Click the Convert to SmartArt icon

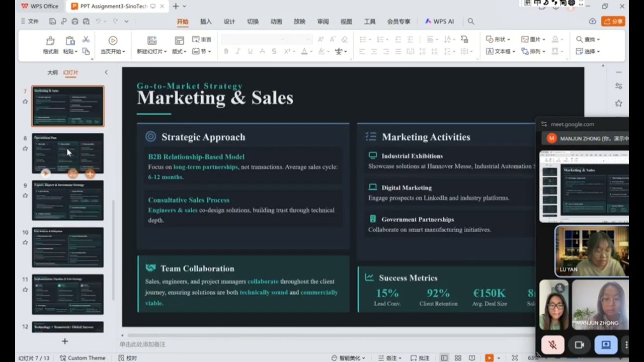pos(464,39)
